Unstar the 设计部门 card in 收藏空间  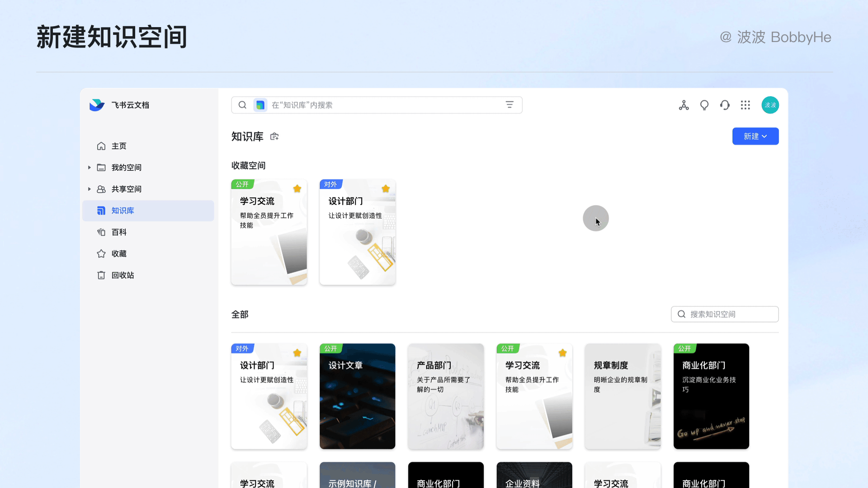tap(386, 189)
